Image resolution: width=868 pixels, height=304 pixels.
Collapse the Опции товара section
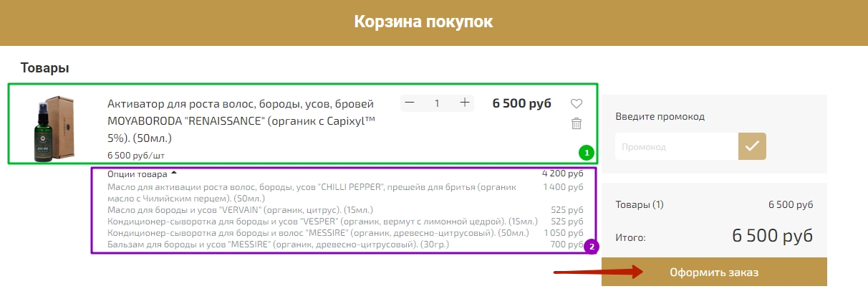[x=142, y=174]
